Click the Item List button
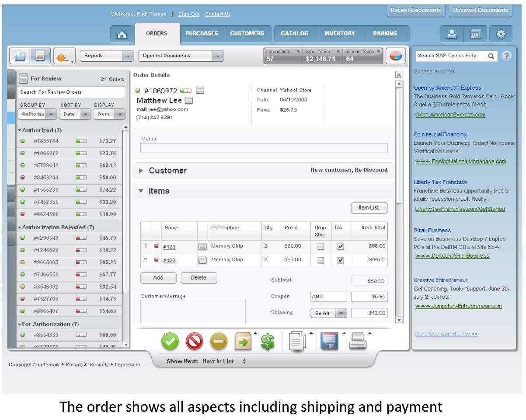 [369, 208]
